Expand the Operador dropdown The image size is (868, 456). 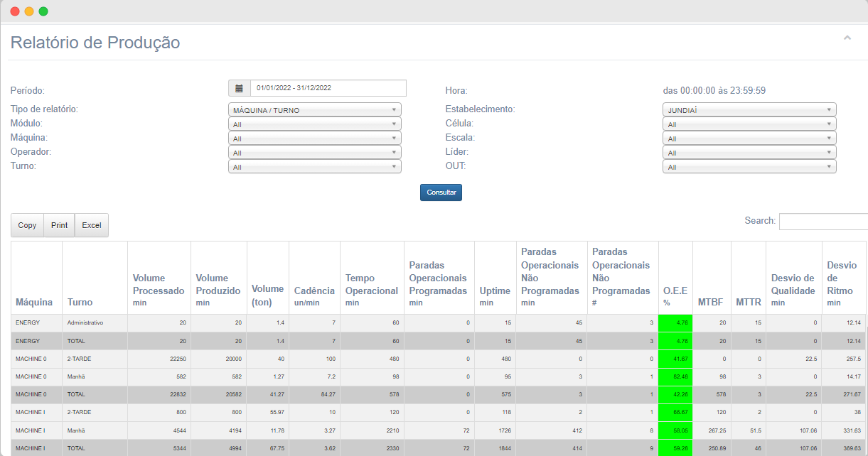tap(314, 153)
